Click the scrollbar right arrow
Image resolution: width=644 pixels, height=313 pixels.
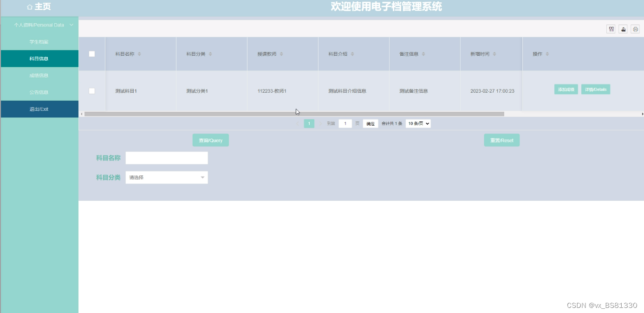click(642, 114)
